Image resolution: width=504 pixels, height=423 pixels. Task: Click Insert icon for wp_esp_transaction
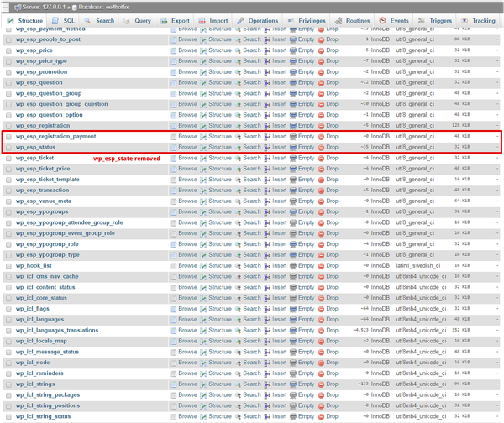pyautogui.click(x=267, y=191)
